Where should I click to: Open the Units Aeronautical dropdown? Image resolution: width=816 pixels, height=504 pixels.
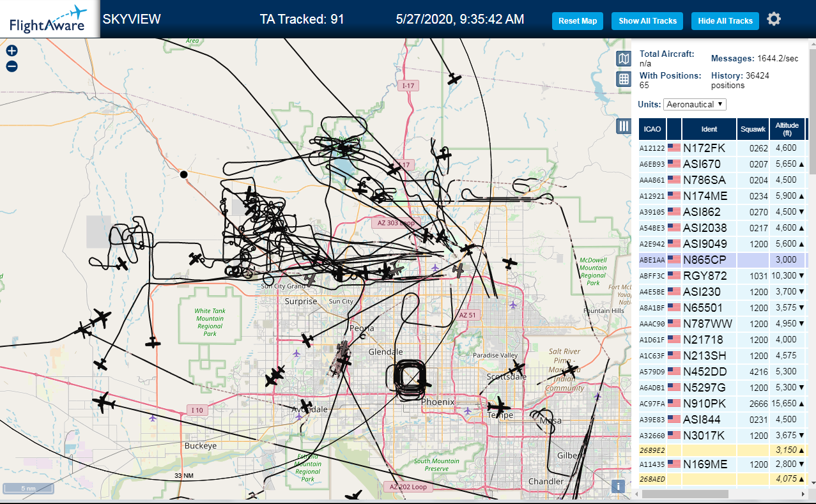tap(695, 104)
